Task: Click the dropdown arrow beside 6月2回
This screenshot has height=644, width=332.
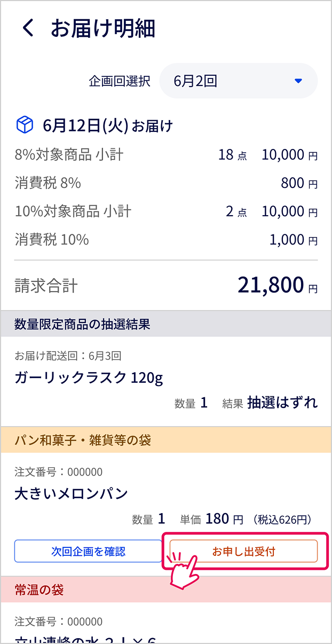Action: point(298,81)
